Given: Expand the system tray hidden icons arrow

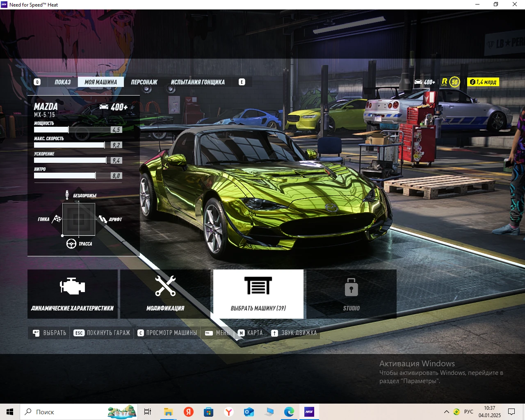Looking at the screenshot, I should [446, 412].
